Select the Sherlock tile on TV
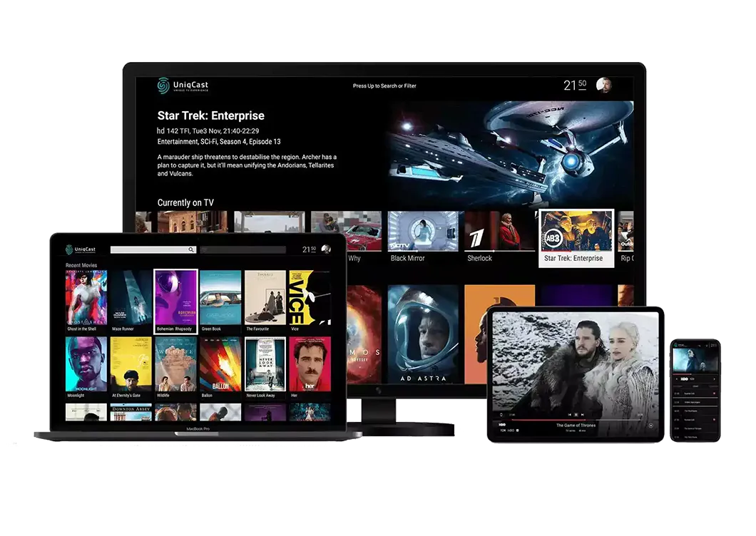Viewport: 756px width, 536px height. pyautogui.click(x=499, y=237)
